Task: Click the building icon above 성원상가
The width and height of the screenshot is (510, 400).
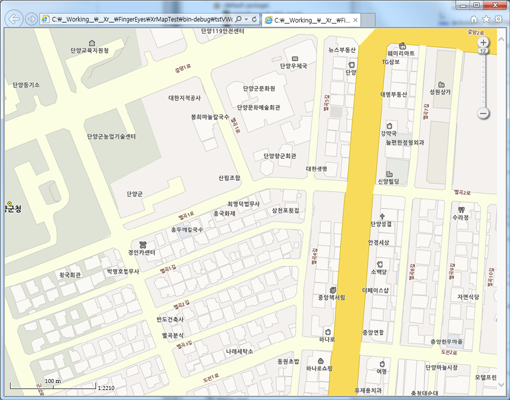Action: coord(441,84)
